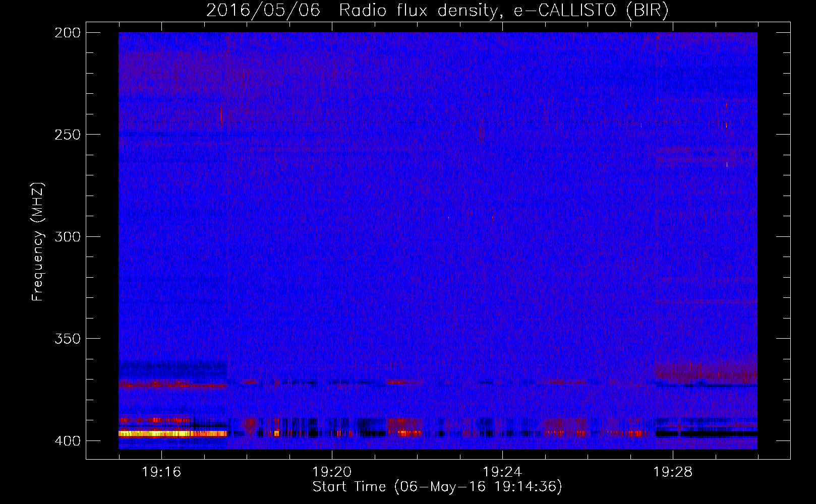The height and width of the screenshot is (504, 816).
Task: Click the black band near 400 MHz after 19:28
Action: pyautogui.click(x=706, y=433)
